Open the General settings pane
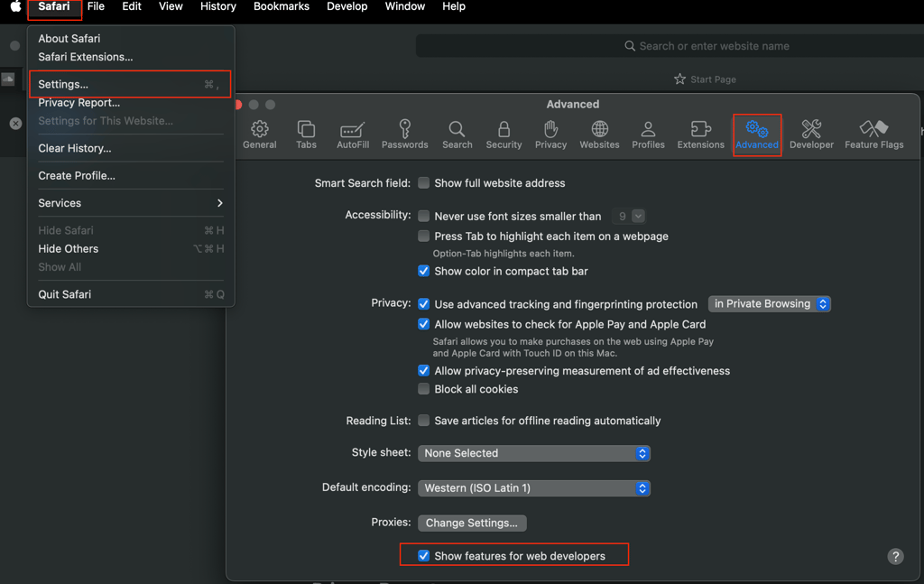924x584 pixels. pos(259,135)
